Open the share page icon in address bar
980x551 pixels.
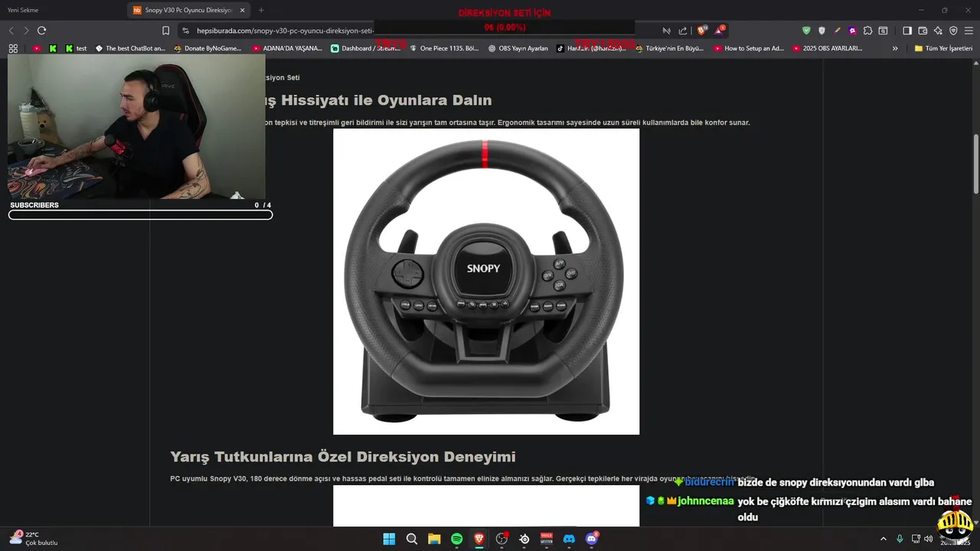(x=683, y=31)
